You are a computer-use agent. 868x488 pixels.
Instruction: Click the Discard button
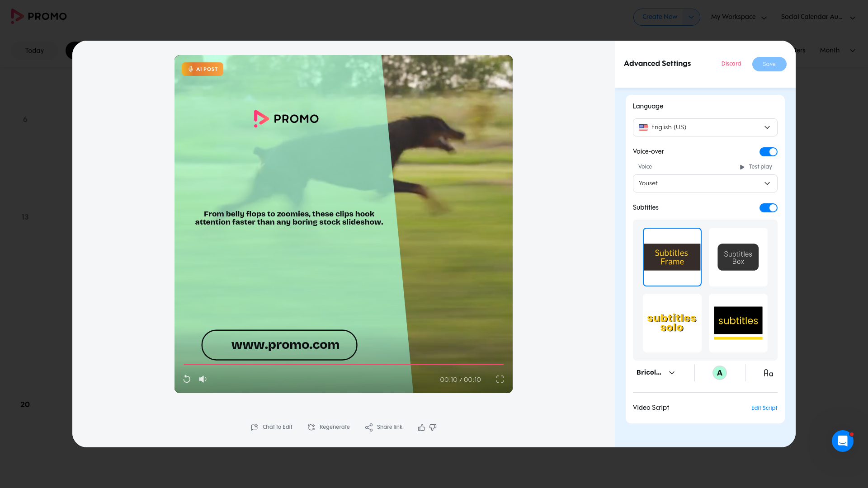click(731, 64)
